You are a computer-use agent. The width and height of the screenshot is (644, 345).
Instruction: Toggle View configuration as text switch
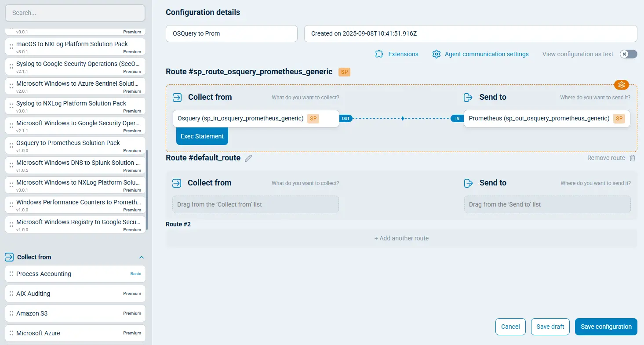coord(628,54)
